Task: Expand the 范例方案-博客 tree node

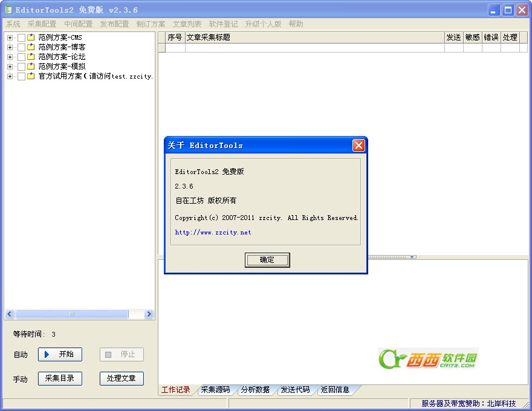Action: (10, 47)
